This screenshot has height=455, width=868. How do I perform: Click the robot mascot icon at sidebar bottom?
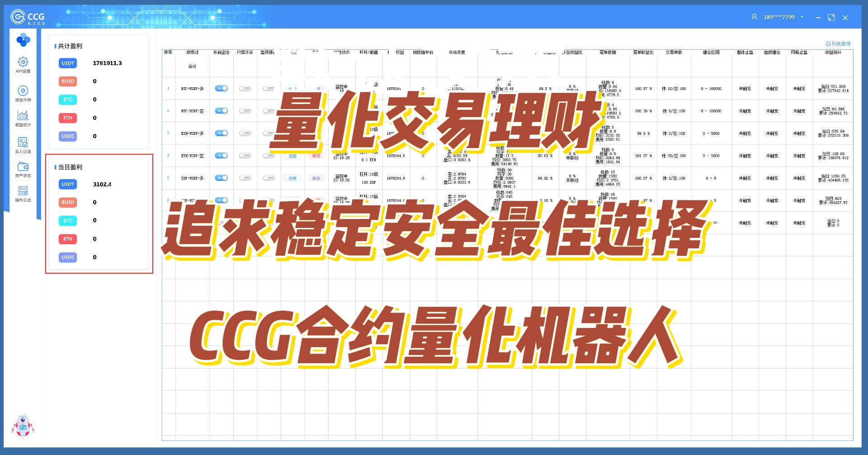point(23,426)
